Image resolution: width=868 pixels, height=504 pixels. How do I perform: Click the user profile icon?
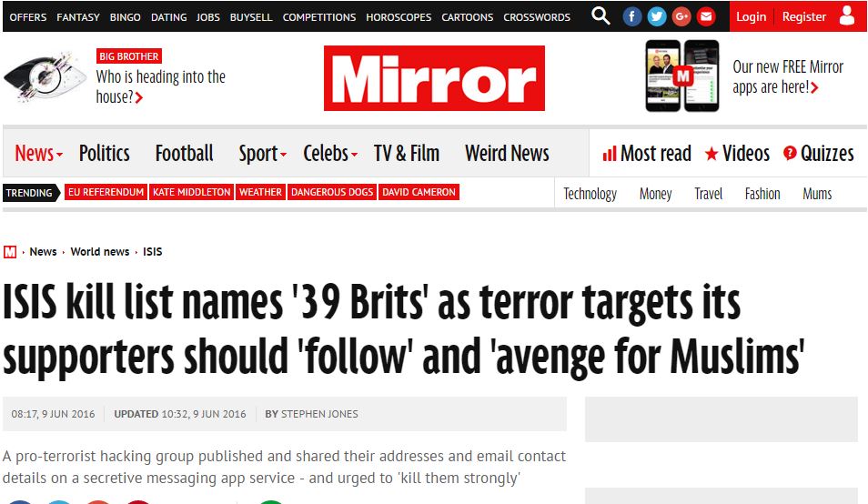[847, 16]
